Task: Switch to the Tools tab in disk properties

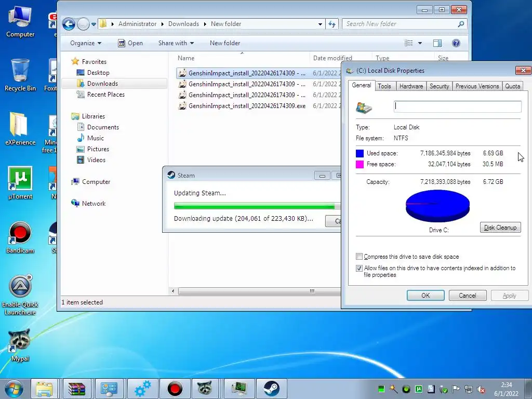Action: [x=384, y=86]
